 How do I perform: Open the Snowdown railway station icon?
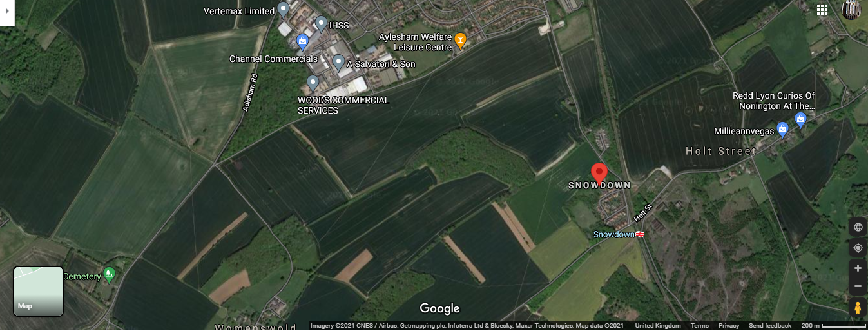coord(640,234)
